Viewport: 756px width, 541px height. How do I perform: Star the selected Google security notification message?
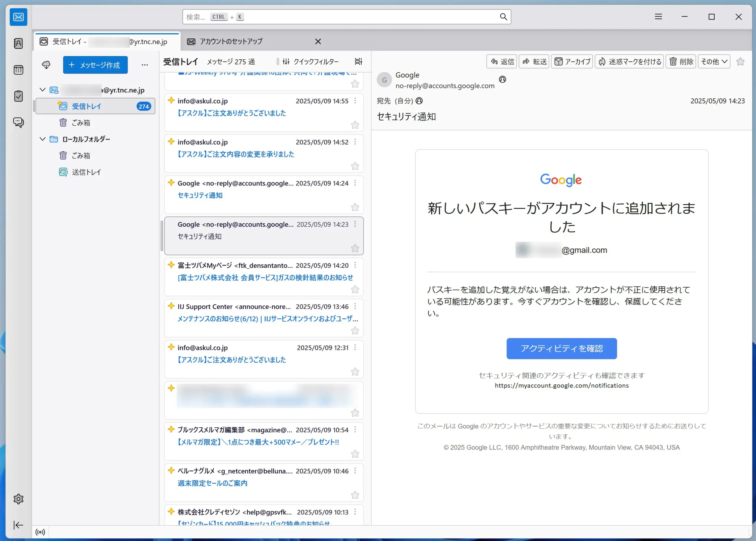355,249
